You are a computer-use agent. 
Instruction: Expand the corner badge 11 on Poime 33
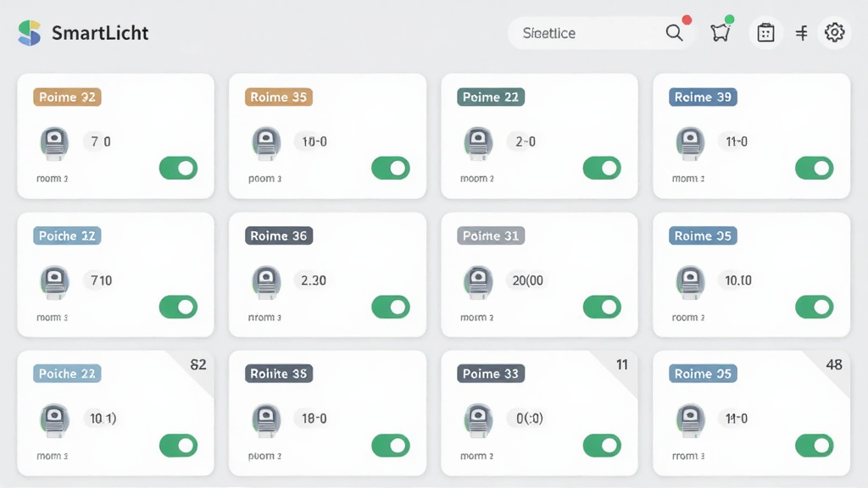621,364
